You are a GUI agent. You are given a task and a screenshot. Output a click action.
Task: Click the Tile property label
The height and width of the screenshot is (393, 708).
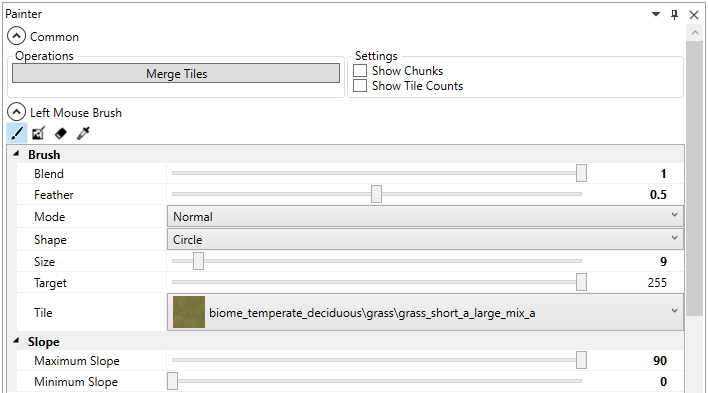click(43, 313)
